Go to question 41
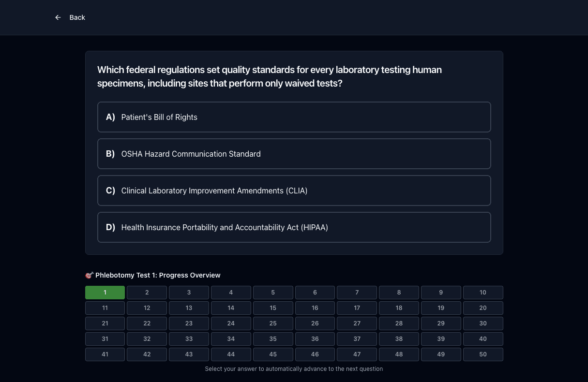 [x=105, y=354]
